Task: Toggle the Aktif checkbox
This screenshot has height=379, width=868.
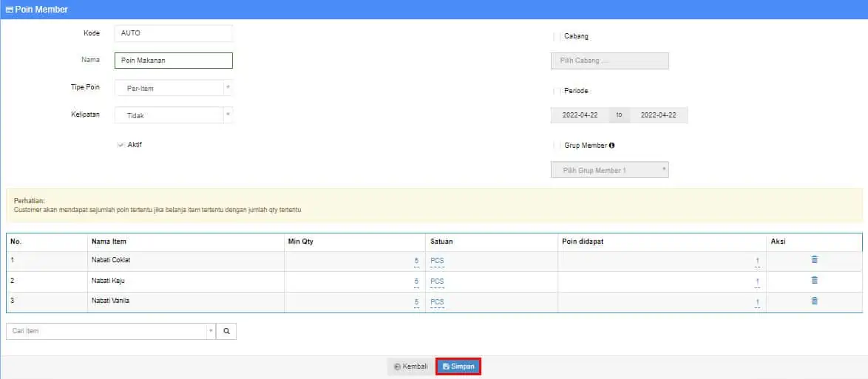Action: (x=120, y=144)
